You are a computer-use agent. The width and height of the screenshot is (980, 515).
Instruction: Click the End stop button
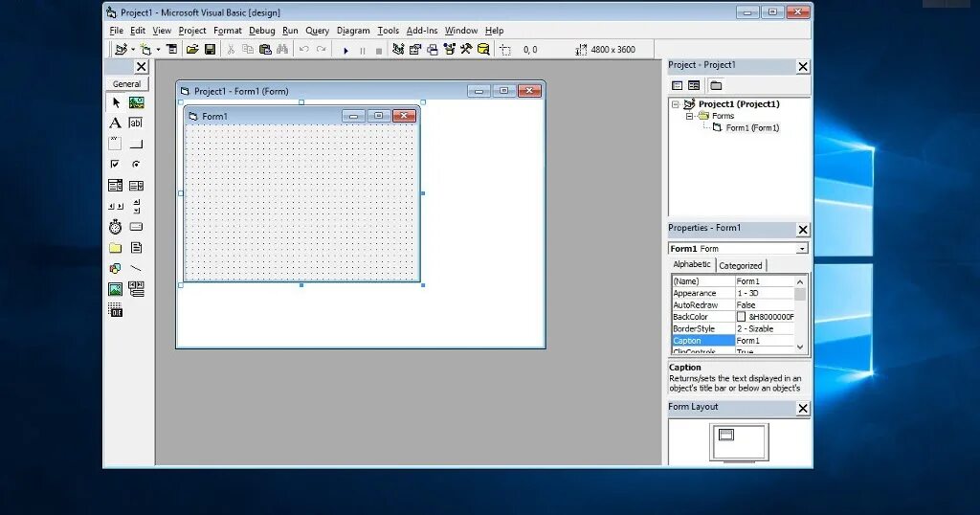(379, 50)
